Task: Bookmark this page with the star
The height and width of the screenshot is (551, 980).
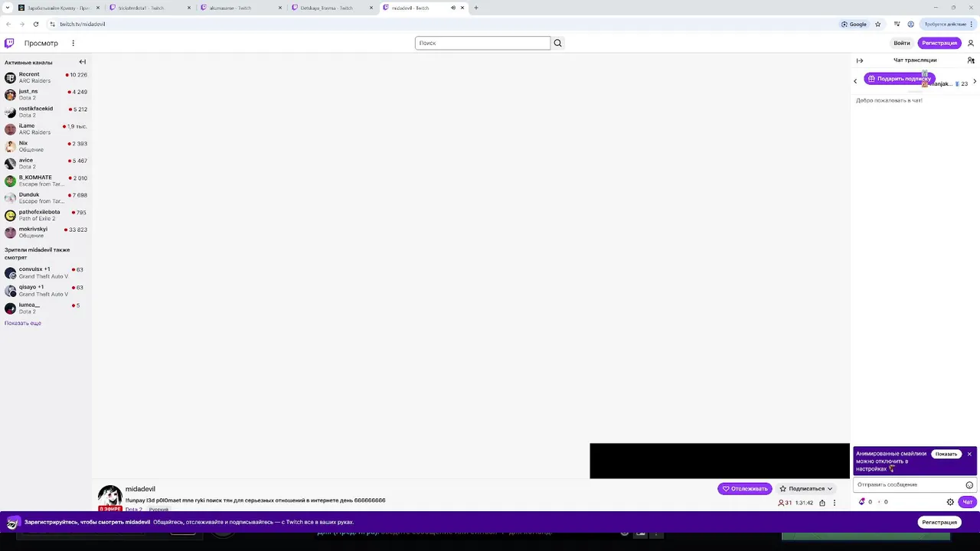Action: [x=877, y=24]
